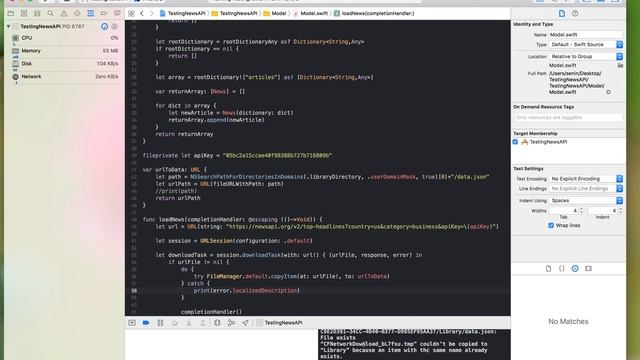Reveal full path in Finder arrow
The width and height of the screenshot is (640, 360).
tap(608, 92)
